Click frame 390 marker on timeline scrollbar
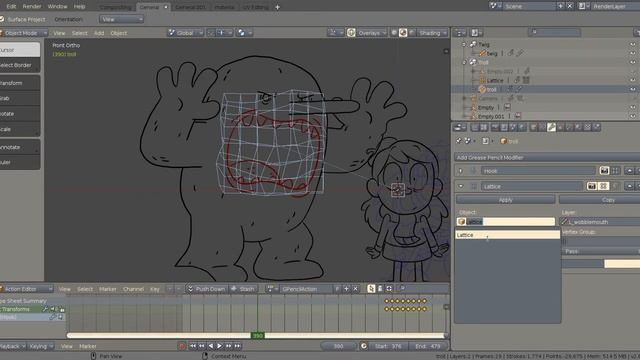 coord(258,336)
